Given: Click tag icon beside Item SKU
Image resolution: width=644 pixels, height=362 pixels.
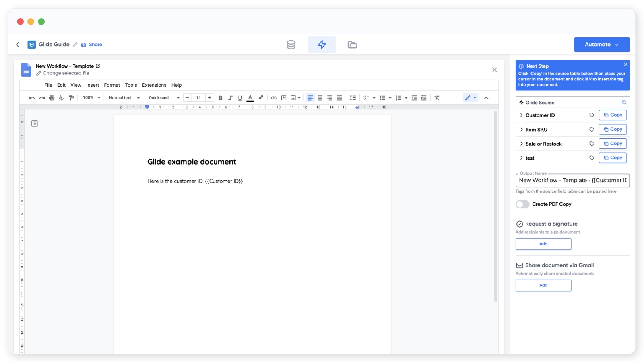Looking at the screenshot, I should [592, 130].
